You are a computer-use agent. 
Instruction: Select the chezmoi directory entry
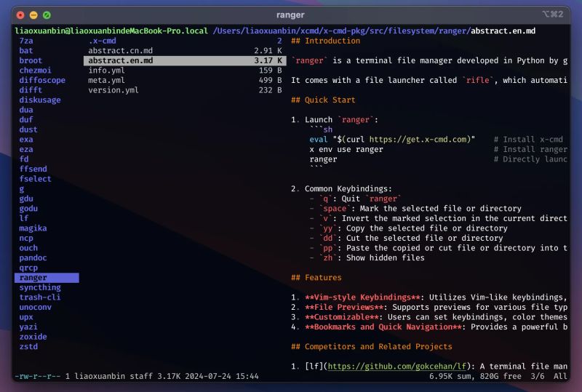pyautogui.click(x=35, y=70)
